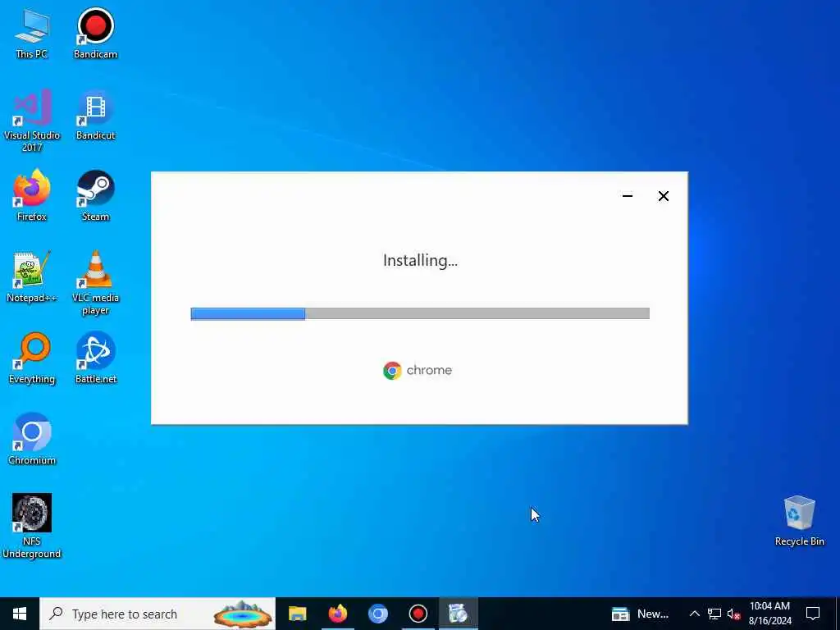Select the Visual Studio 2017 shortcut

32,120
